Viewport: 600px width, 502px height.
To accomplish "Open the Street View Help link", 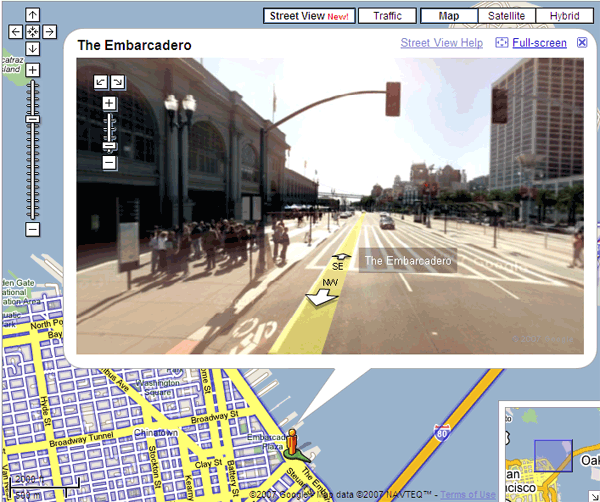I will point(442,43).
